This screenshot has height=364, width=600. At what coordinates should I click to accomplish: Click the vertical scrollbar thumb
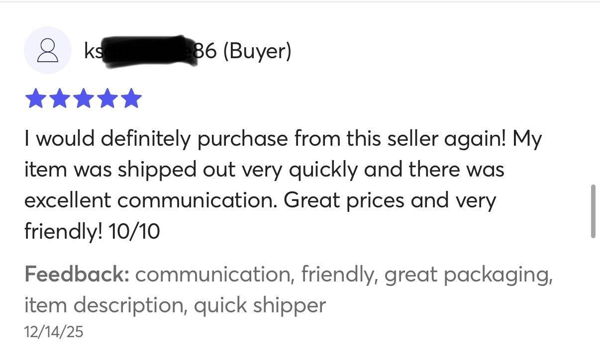[x=593, y=211]
